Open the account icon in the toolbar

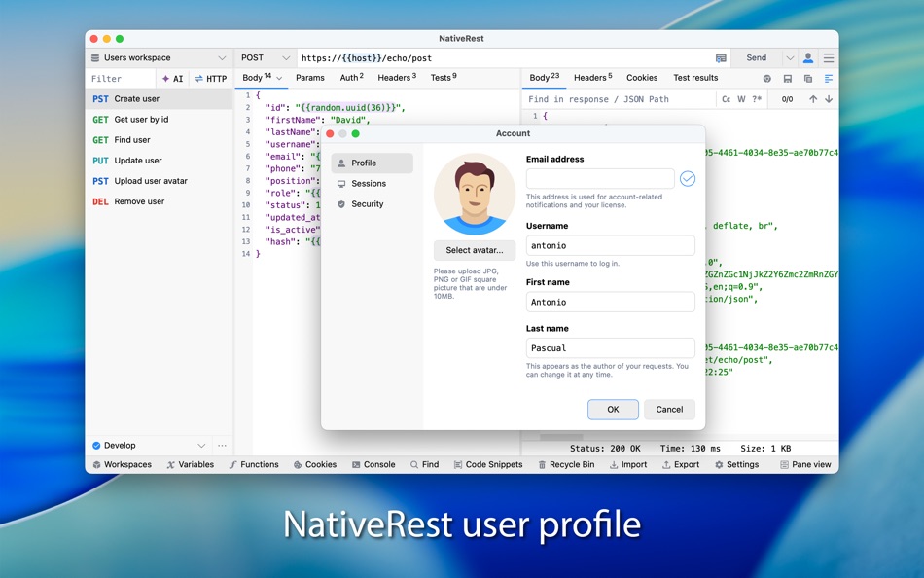point(807,57)
